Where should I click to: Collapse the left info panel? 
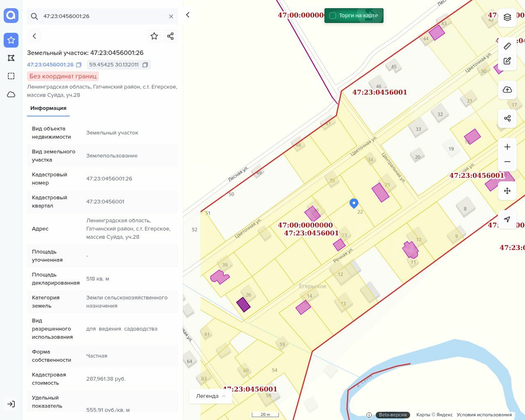coord(188,15)
